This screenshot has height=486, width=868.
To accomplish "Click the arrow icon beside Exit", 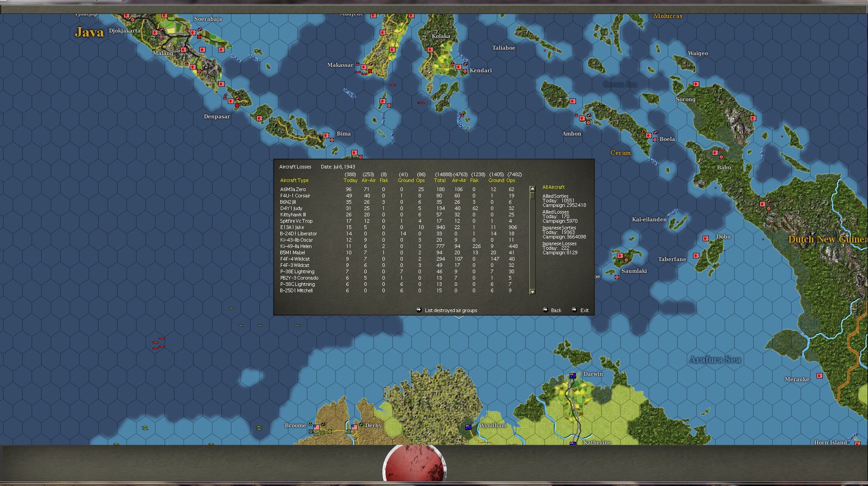I will coord(574,310).
